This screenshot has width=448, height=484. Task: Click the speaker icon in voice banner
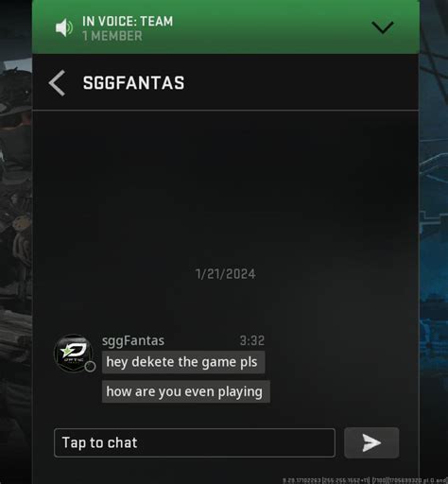tap(64, 27)
